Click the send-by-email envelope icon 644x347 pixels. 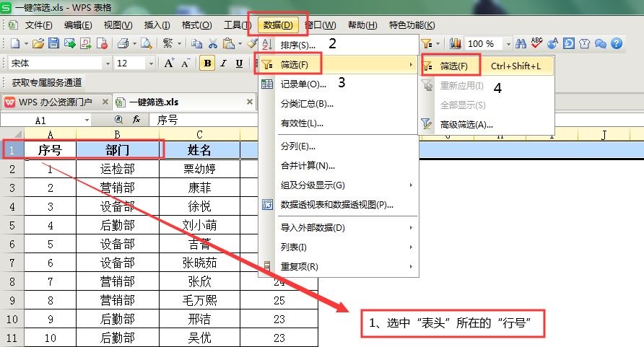click(x=69, y=43)
